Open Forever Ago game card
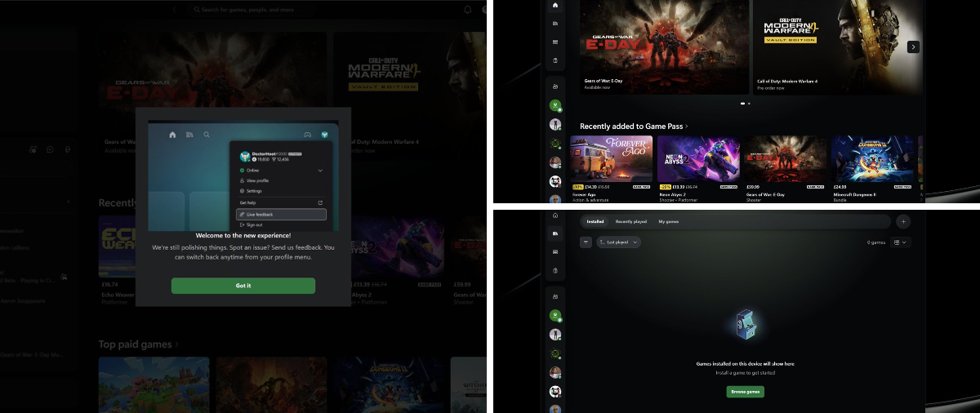This screenshot has width=980, height=413. point(612,168)
